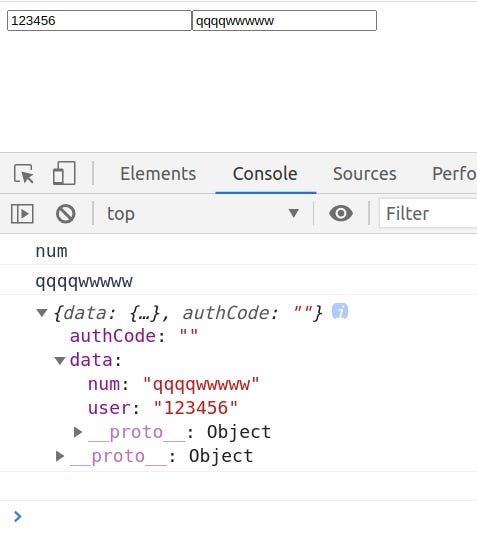The image size is (477, 553).
Task: Switch to the Elements tab
Action: point(158,174)
